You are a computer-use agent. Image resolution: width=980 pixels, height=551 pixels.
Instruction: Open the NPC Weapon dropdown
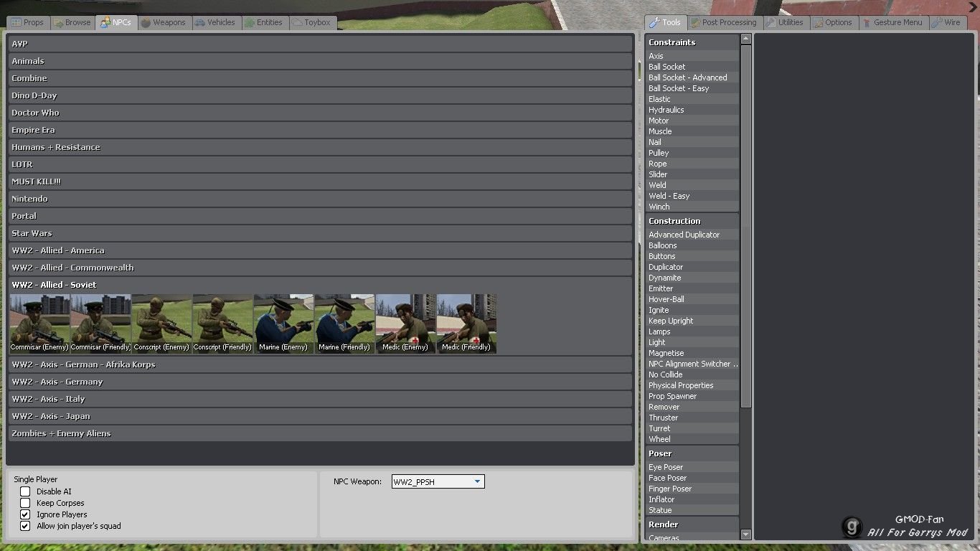click(x=438, y=482)
